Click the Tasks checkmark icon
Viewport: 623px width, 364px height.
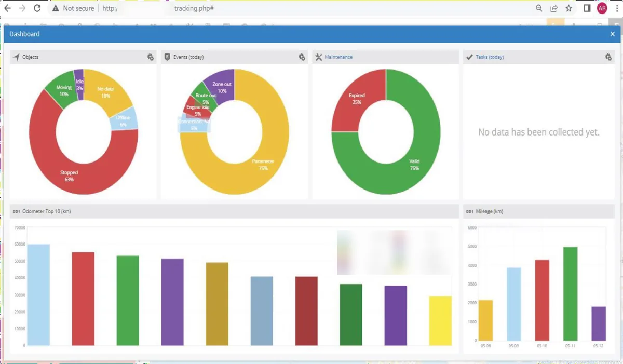coord(470,57)
